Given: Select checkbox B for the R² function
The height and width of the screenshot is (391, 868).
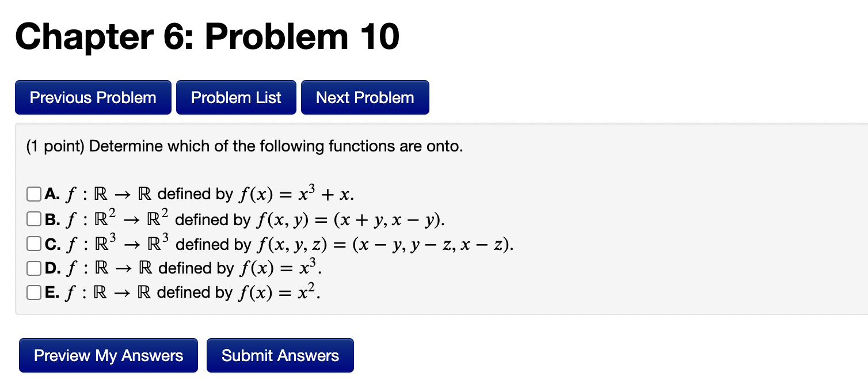Looking at the screenshot, I should pyautogui.click(x=33, y=219).
